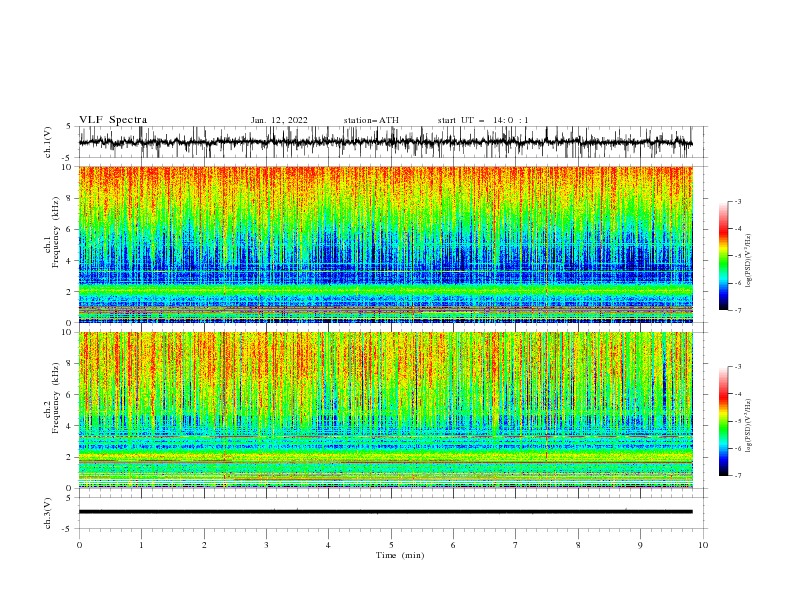Viewport: 792px width, 612px height.
Task: Click the "-3" tick on ch.1 color bar
Action: [x=738, y=201]
